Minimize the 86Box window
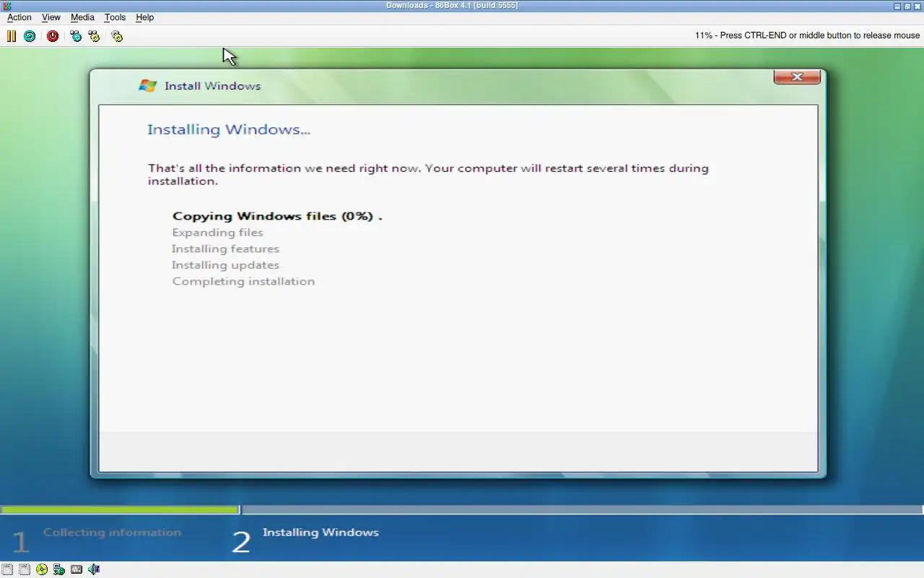This screenshot has height=578, width=924. pos(897,6)
